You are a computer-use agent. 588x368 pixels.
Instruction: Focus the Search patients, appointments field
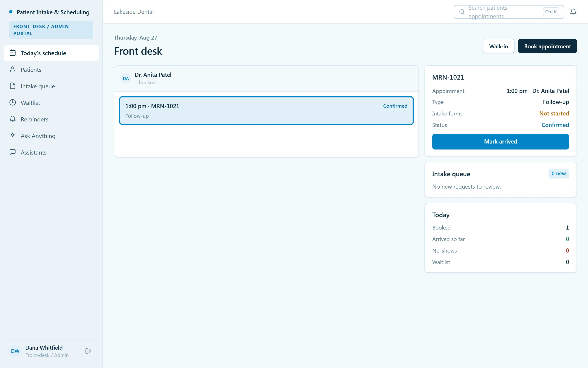coord(509,12)
